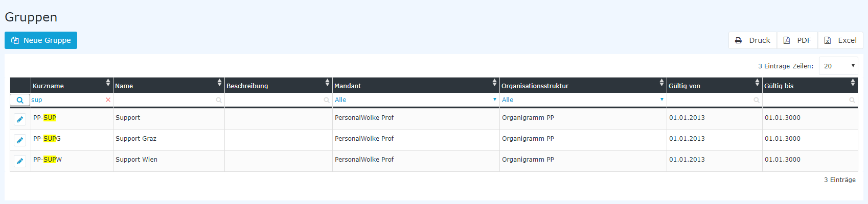The height and width of the screenshot is (204, 868).
Task: Edit the PP-SUPG group row
Action: [20, 140]
